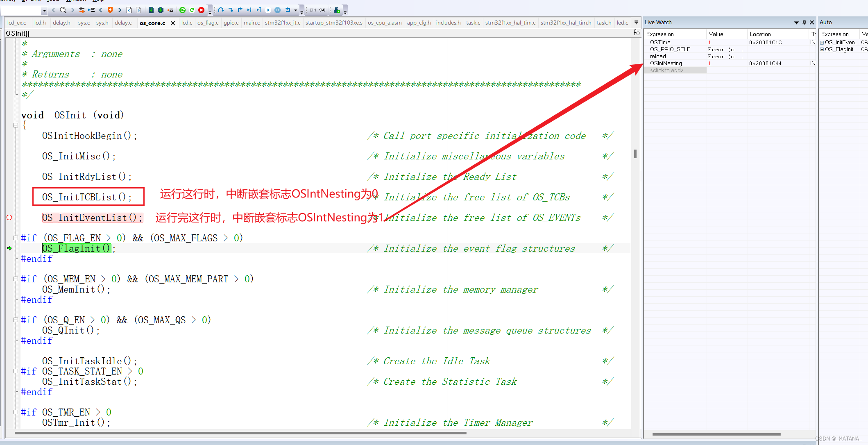Click the Compile file icon
The width and height of the screenshot is (868, 445).
coord(151,10)
